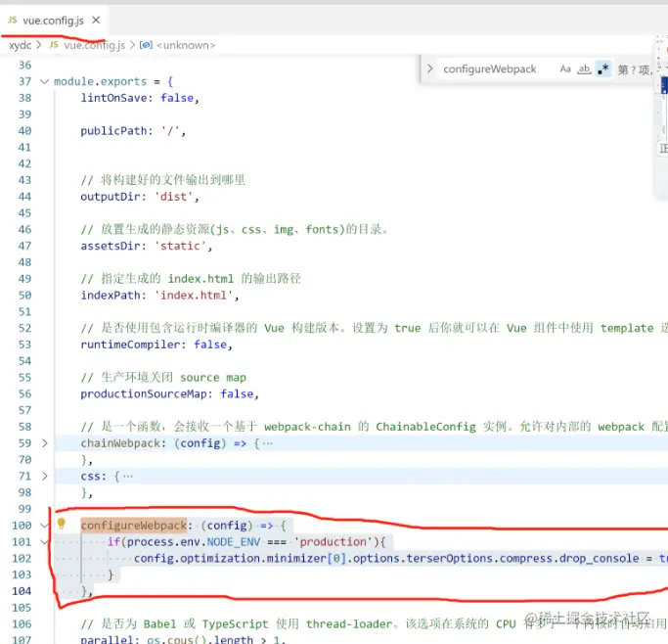Expand the replace field chevron in find widget
This screenshot has width=668, height=644.
pos(430,69)
